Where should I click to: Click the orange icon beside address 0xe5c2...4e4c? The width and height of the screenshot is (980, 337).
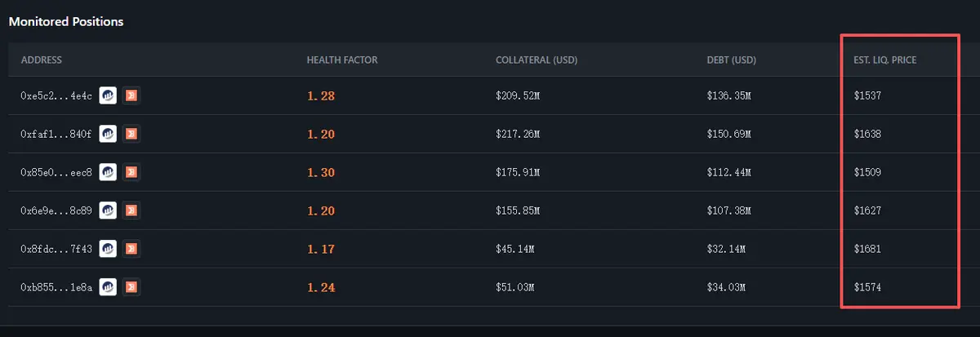131,95
